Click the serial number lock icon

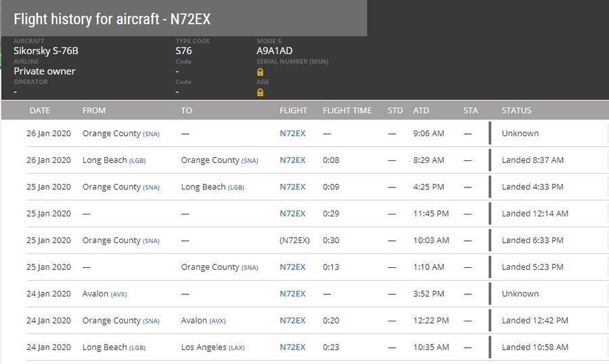260,72
